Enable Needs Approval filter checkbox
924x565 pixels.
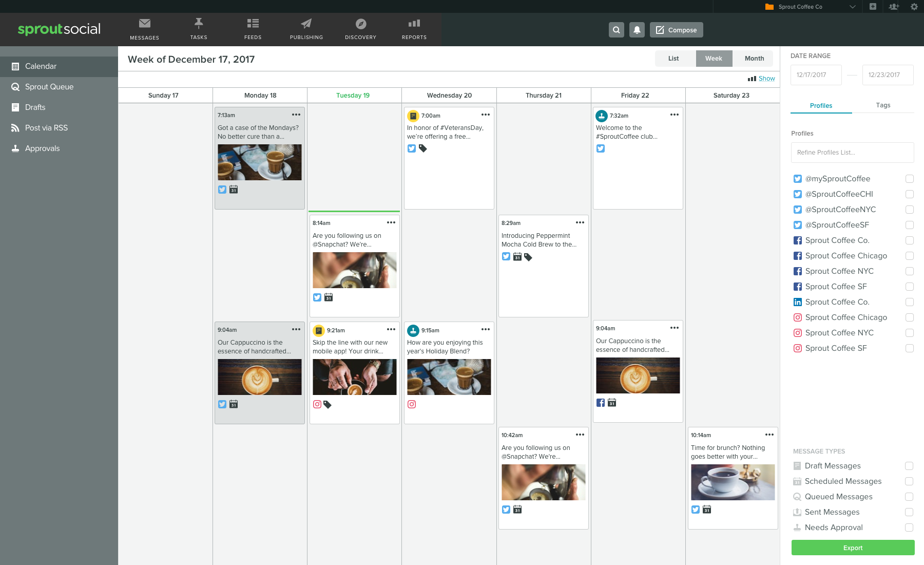(x=909, y=528)
